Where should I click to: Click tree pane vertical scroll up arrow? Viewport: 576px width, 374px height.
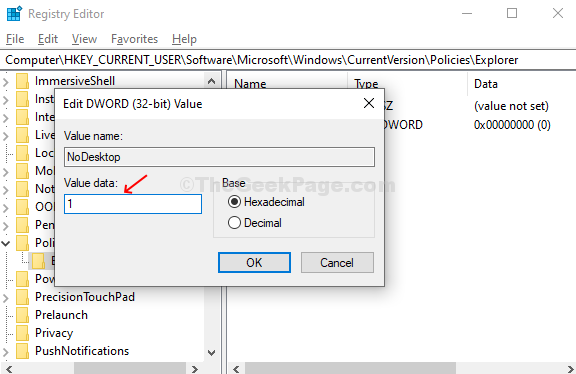tap(211, 81)
